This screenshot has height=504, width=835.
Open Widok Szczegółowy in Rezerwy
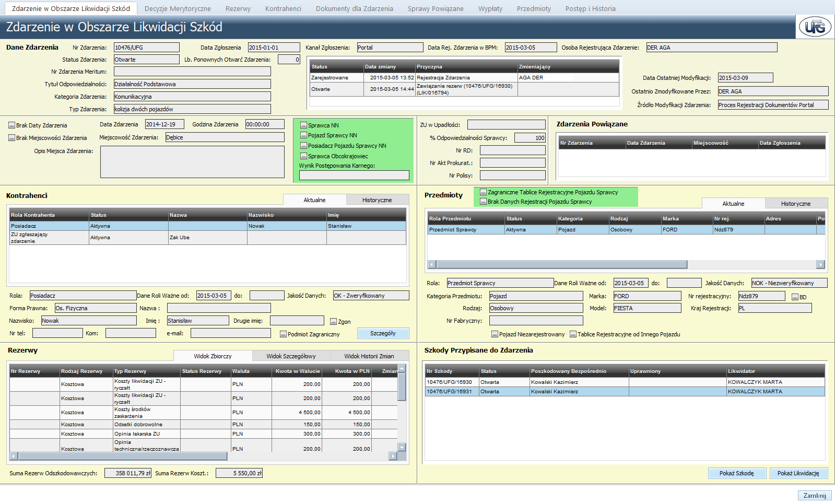tap(291, 356)
